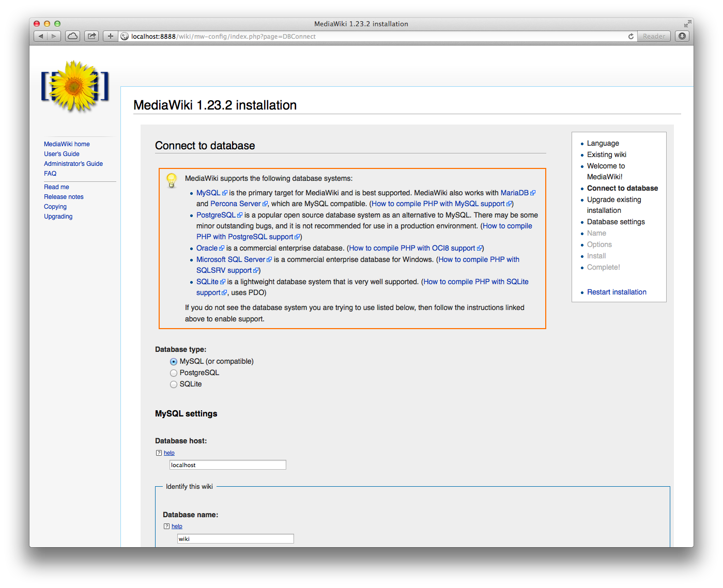Open the FAQ page
Viewport: 723px width, 588px height.
[50, 173]
